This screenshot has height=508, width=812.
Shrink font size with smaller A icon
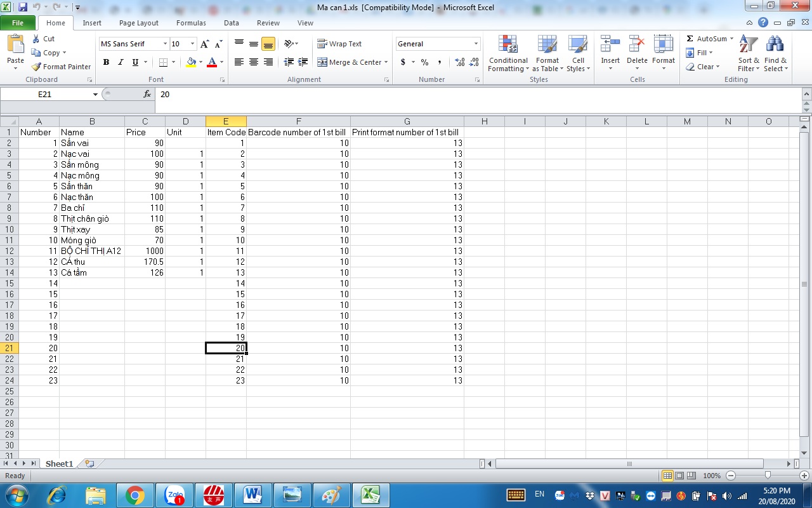tap(218, 44)
